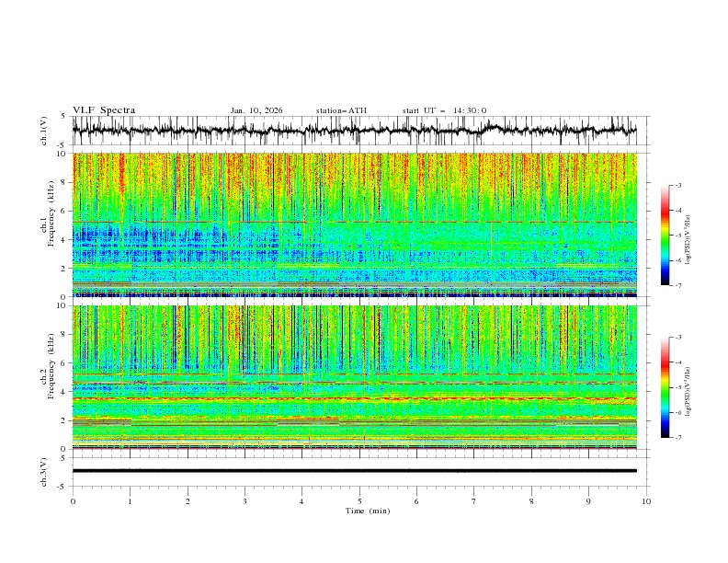Click the "-5" label on ch.2 colorbar
The width and height of the screenshot is (728, 563).
point(678,387)
